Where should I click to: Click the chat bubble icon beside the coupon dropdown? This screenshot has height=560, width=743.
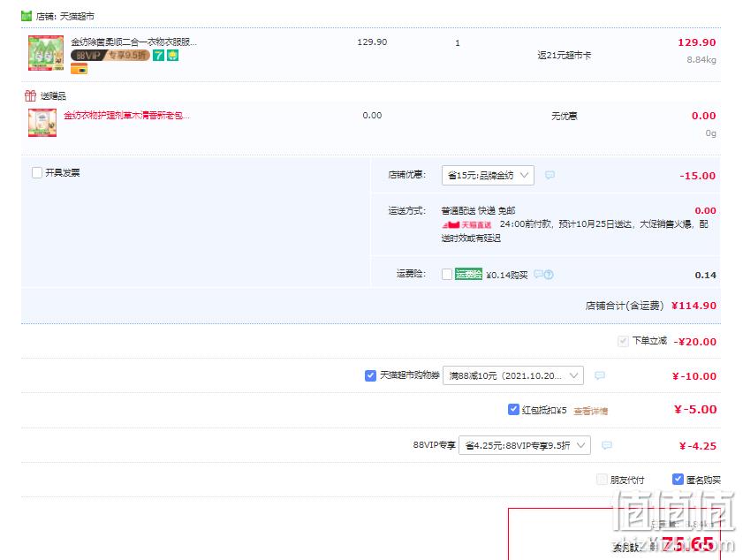coord(599,375)
